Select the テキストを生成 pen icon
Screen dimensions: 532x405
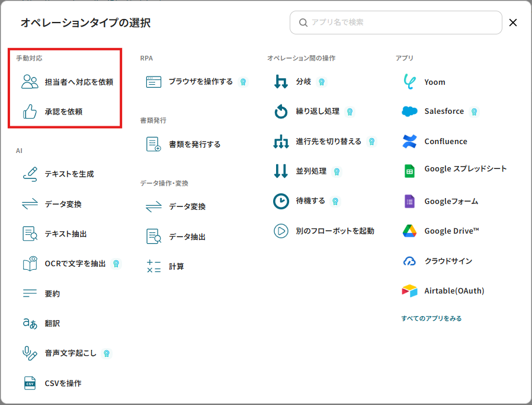tap(30, 174)
